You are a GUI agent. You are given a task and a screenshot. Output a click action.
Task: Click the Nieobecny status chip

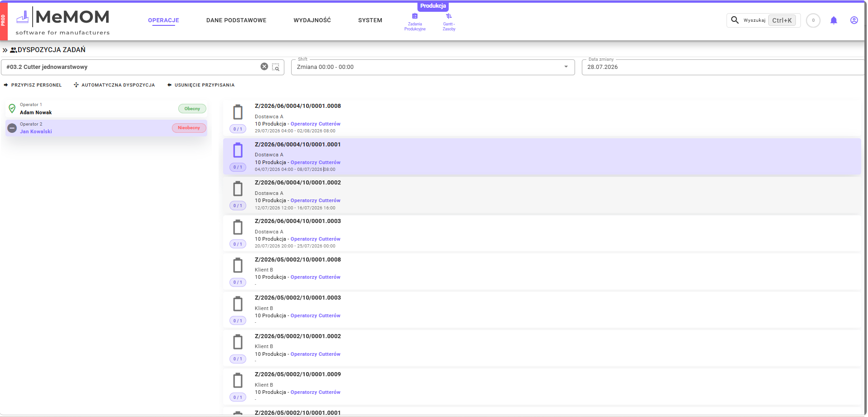coord(189,128)
